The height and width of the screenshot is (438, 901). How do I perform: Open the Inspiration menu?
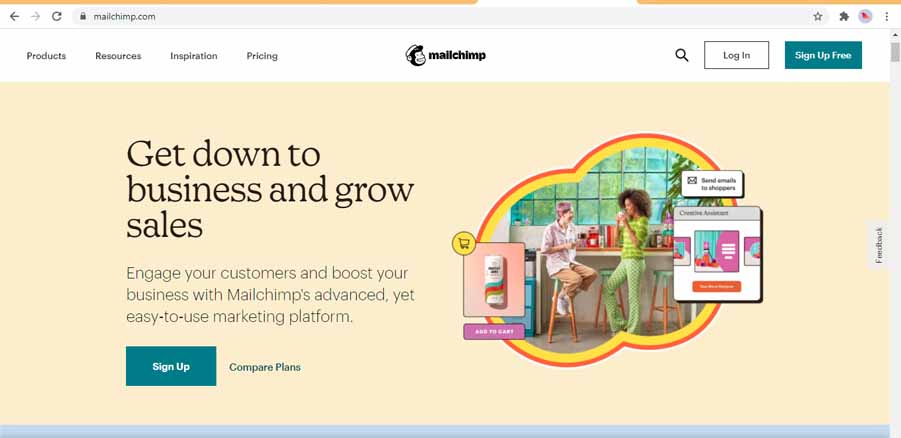click(194, 56)
